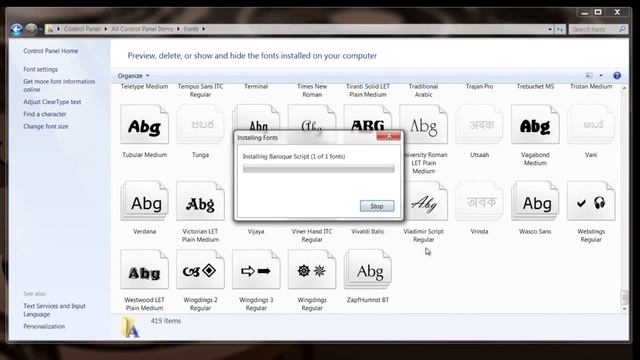Open the Tubular Medium font icon
The height and width of the screenshot is (360, 640).
click(144, 124)
